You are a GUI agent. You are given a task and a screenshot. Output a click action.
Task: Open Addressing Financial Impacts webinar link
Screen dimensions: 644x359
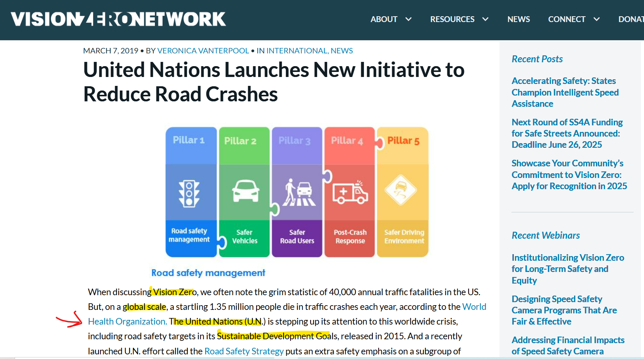568,346
